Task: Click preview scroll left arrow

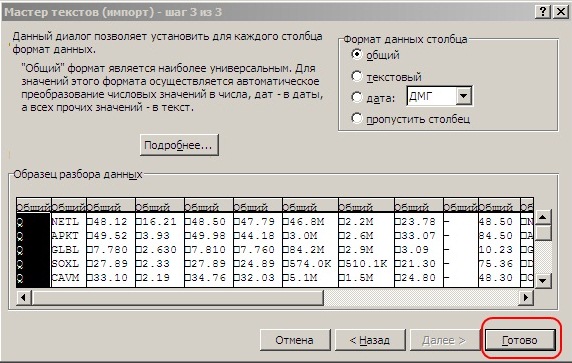Action: tap(23, 297)
